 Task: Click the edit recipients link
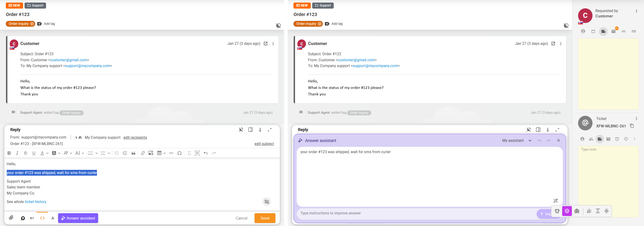pyautogui.click(x=135, y=137)
